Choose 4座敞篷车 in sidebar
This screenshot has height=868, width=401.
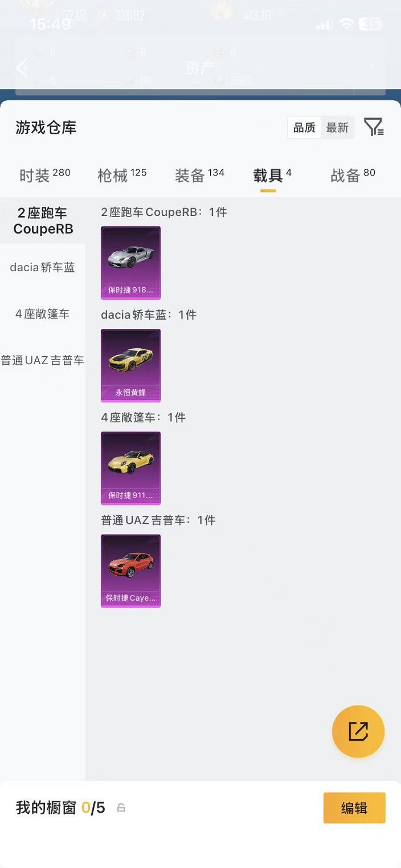click(x=43, y=314)
